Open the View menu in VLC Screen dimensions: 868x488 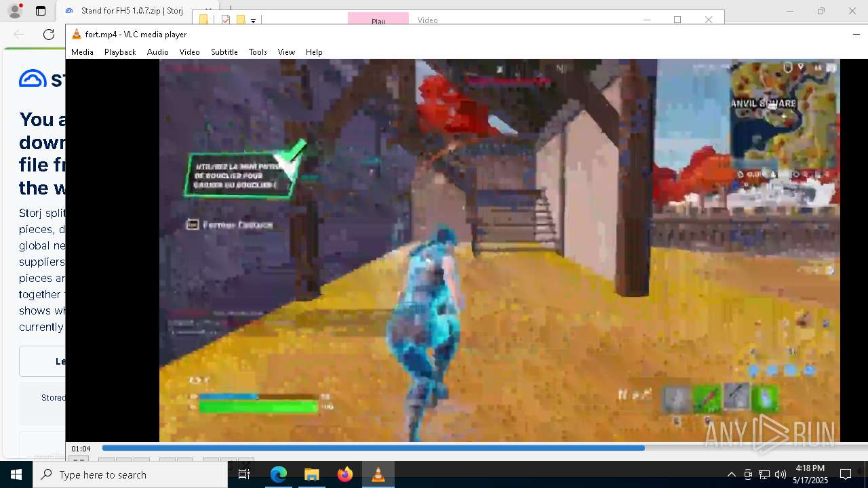click(x=286, y=52)
